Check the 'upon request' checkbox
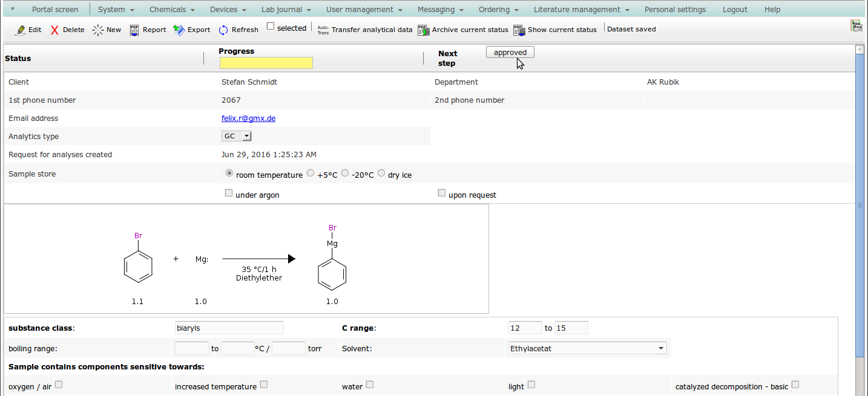Viewport: 868px width, 396px height. [442, 193]
